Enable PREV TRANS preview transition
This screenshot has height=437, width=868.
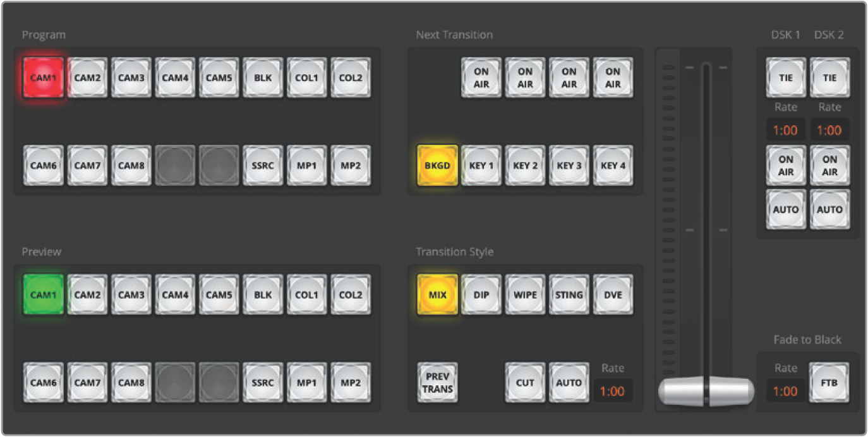point(437,383)
